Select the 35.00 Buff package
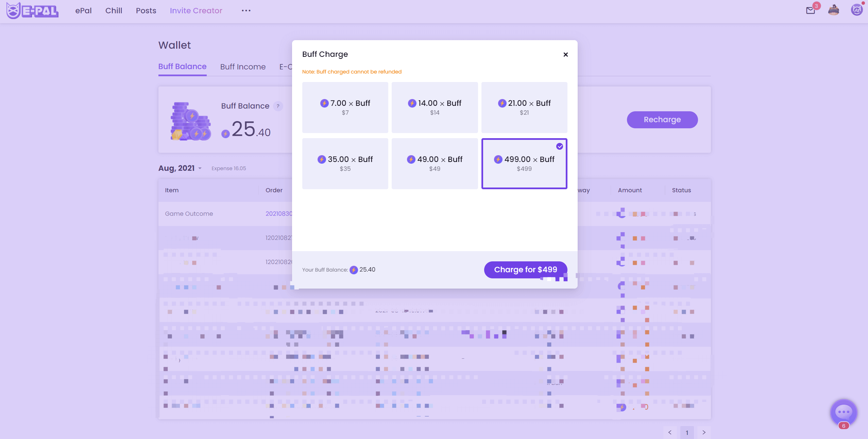This screenshot has width=868, height=439. [x=344, y=163]
